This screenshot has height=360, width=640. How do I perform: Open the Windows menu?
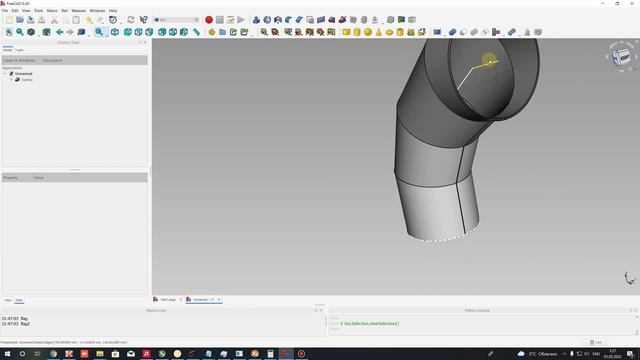tap(97, 11)
